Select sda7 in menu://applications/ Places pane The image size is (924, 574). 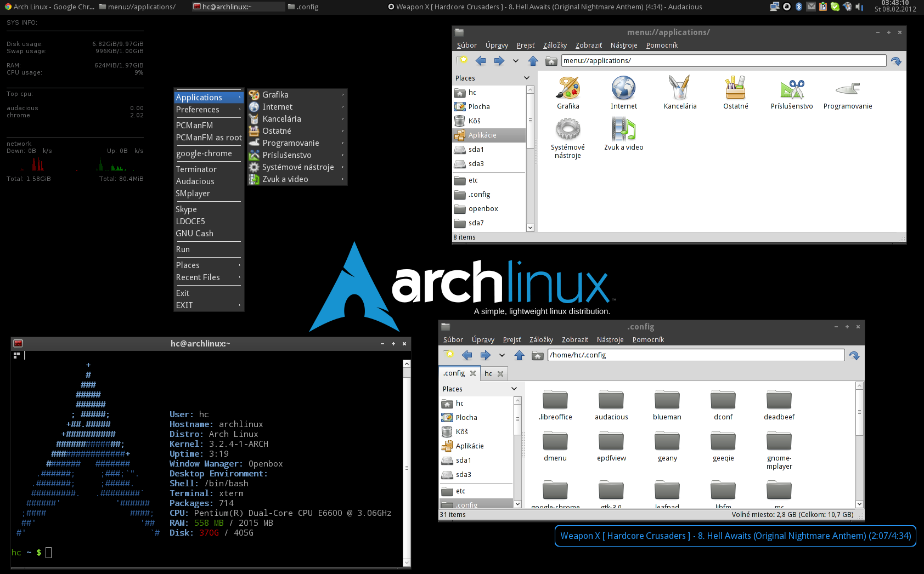pyautogui.click(x=489, y=223)
